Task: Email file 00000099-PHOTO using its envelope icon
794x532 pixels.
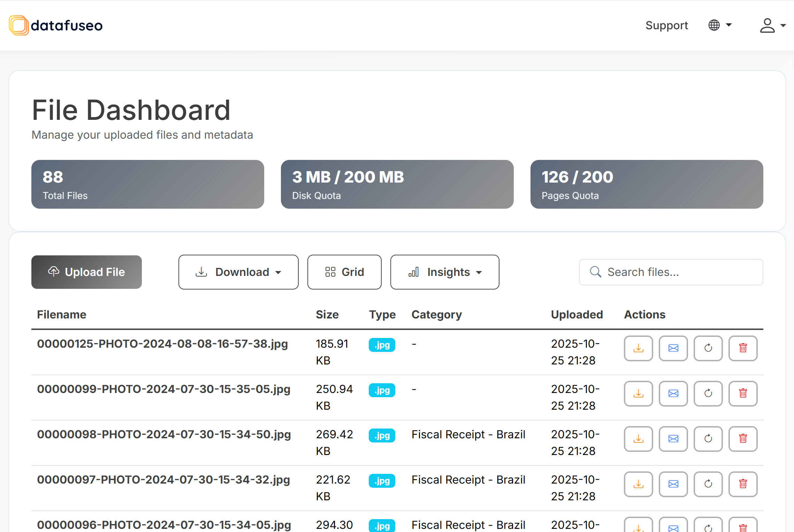Action: point(673,393)
